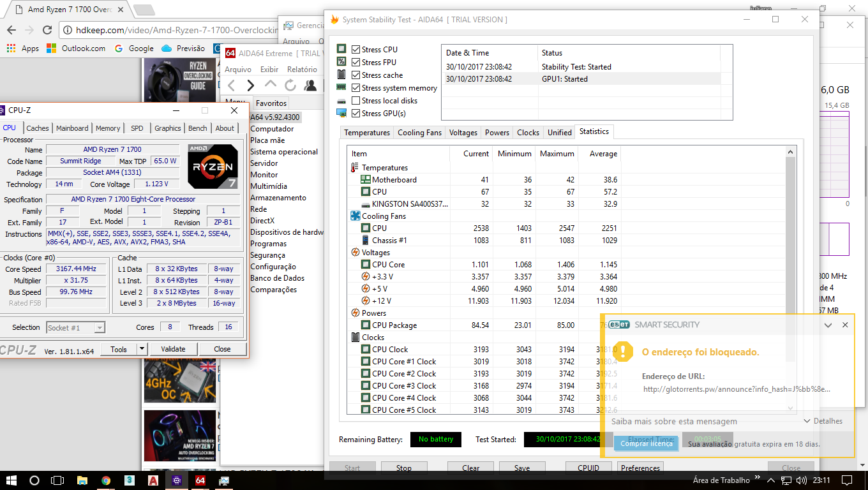868x490 pixels.
Task: Uncheck the Stress CPU checkbox
Action: 356,49
